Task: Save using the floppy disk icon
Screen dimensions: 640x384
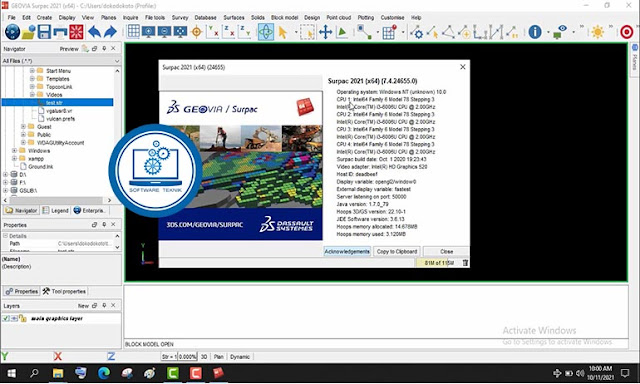Action: [x=44, y=32]
